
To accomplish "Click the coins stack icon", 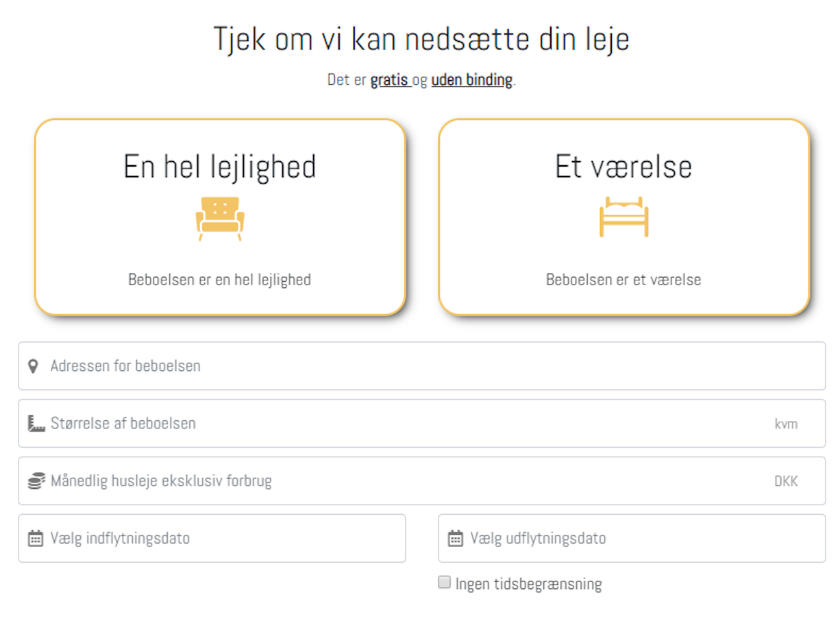I will point(36,481).
